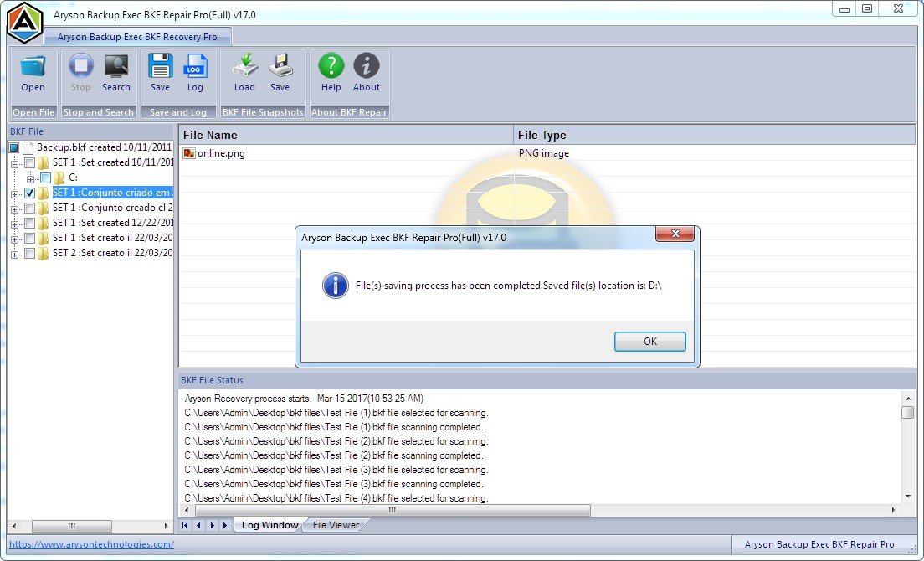
Task: Open the arysontechnologies.com link
Action: point(91,544)
